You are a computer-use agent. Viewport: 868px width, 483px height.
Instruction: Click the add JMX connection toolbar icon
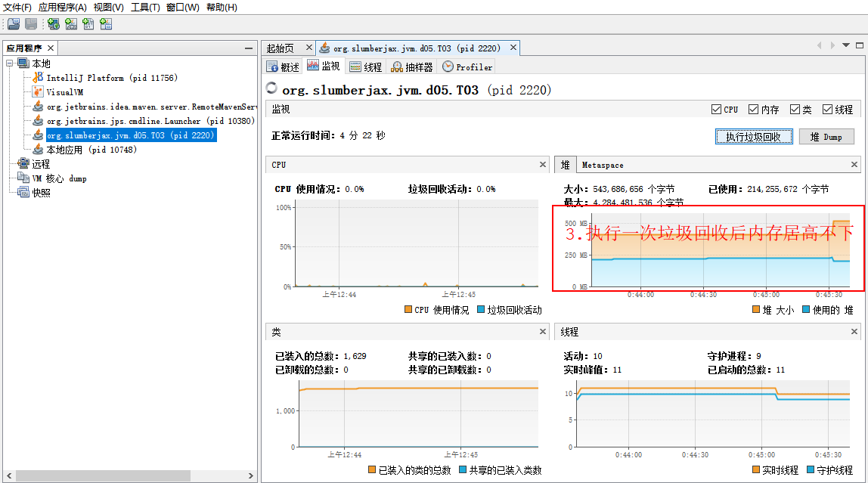click(71, 23)
